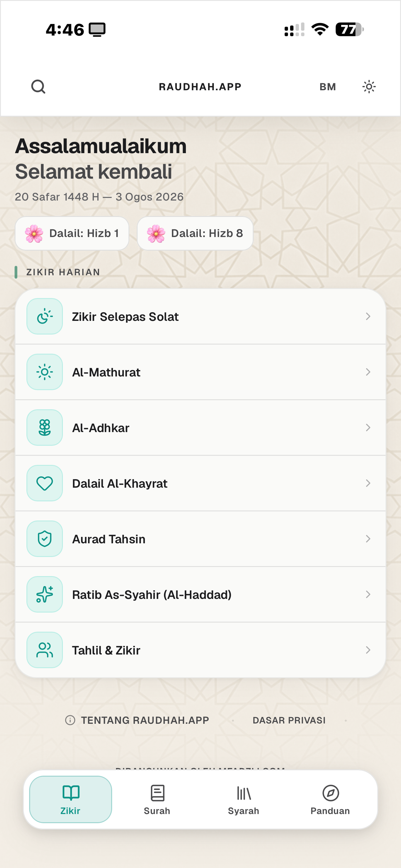This screenshot has width=401, height=868.
Task: Switch language with the BM toggle
Action: coord(328,87)
